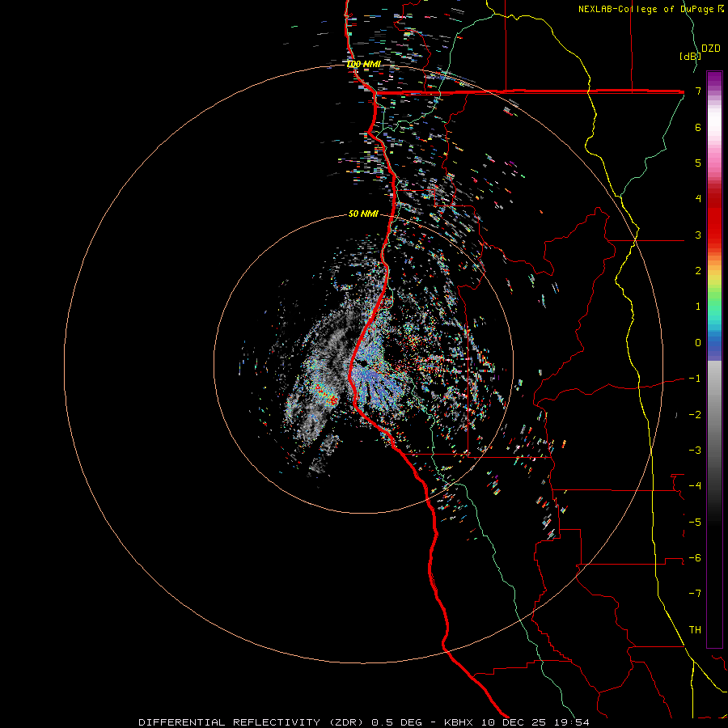The image size is (728, 728).
Task: Click the 50 NMI range ring label
Action: click(x=363, y=214)
